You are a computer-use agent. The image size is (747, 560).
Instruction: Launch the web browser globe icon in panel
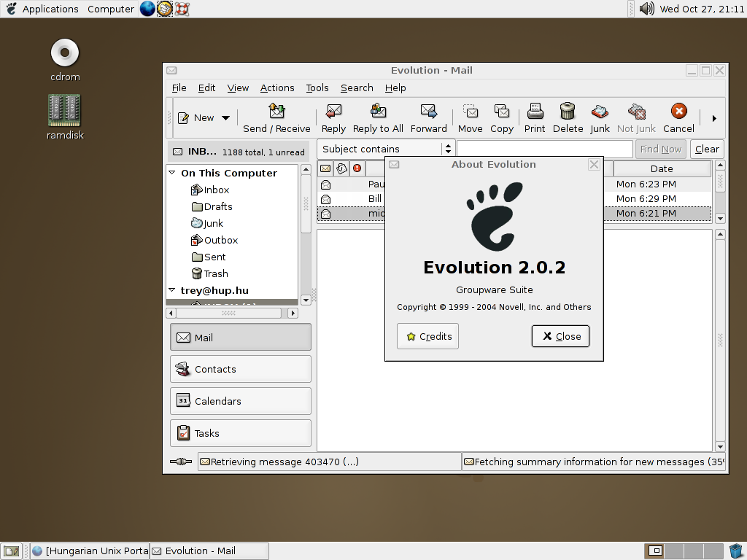pyautogui.click(x=147, y=9)
